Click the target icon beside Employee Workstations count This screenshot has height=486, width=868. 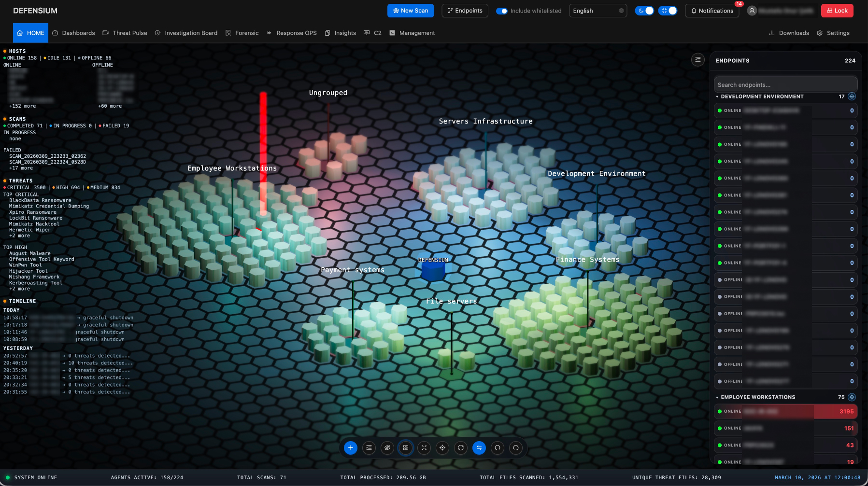[852, 397]
